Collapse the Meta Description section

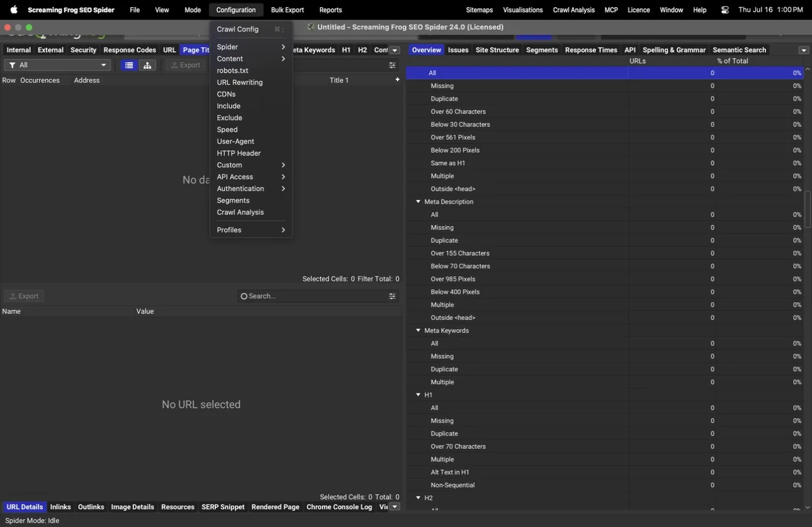tap(418, 202)
